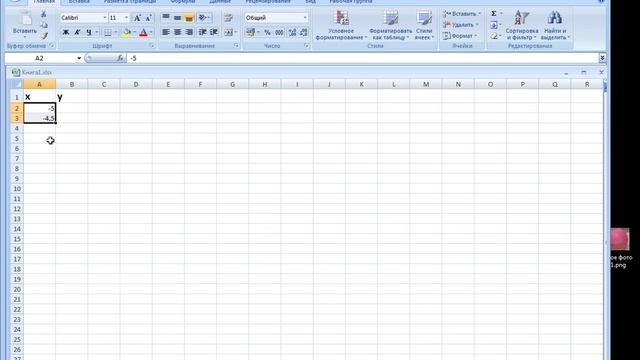640x360 pixels.
Task: Open Conditional Formatting (Условное форматирование)
Action: [341, 25]
